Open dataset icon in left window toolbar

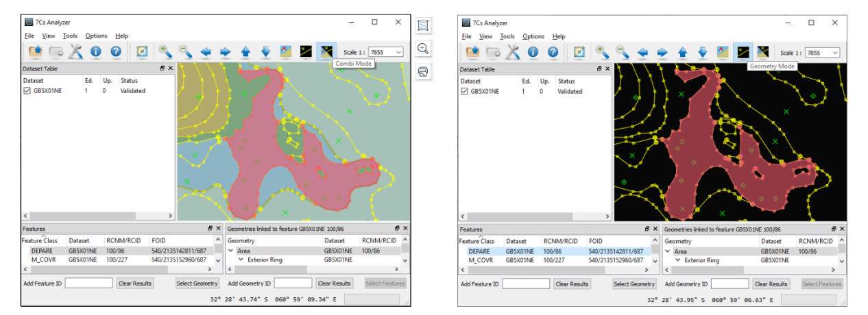(34, 51)
